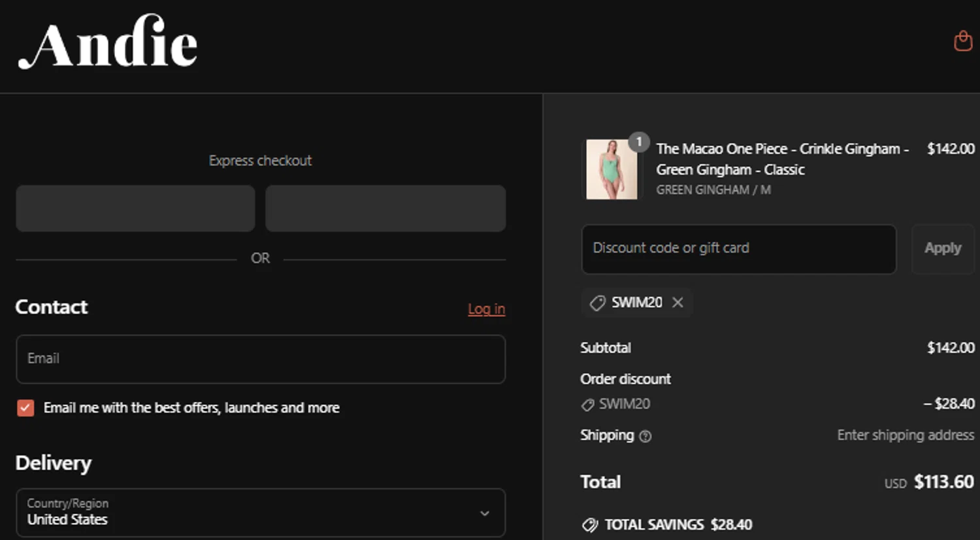980x540 pixels.
Task: Click the first express checkout button
Action: coord(135,209)
